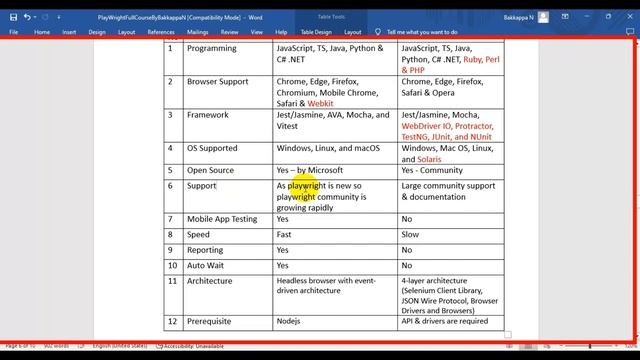Screen dimensions: 640x360
Task: Click the proofing check icon in the status bar
Action: click(x=81, y=346)
